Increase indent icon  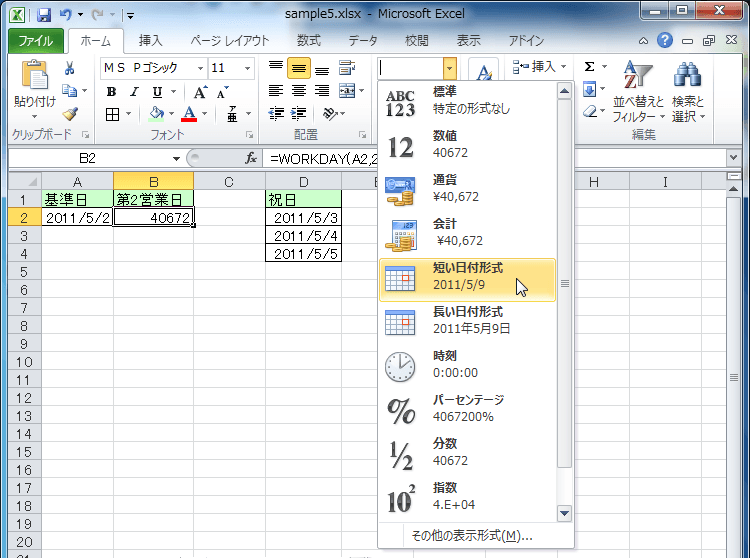(299, 114)
